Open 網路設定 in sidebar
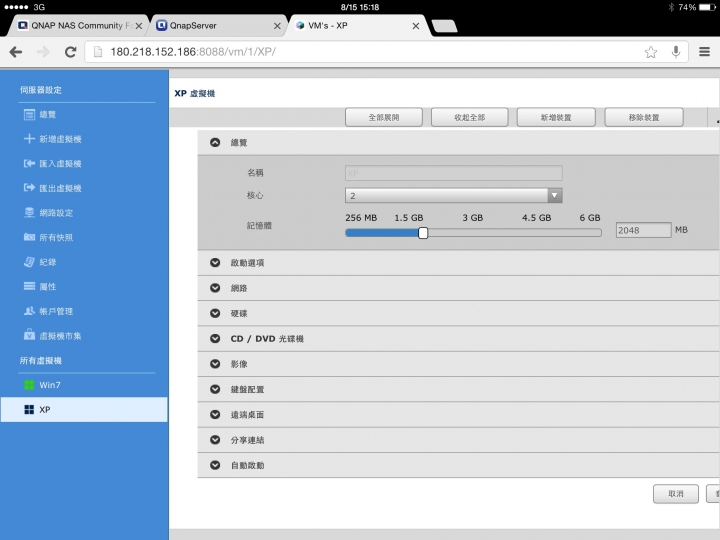The image size is (720, 540). 56,213
